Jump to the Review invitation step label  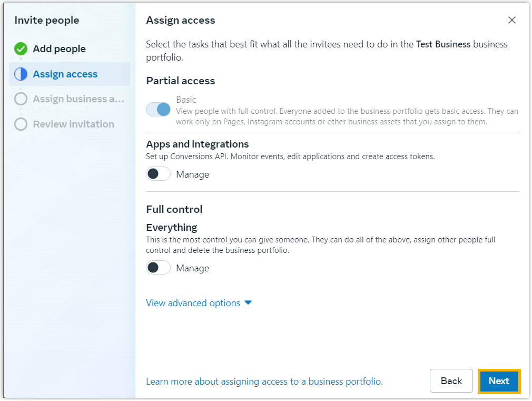tap(73, 124)
